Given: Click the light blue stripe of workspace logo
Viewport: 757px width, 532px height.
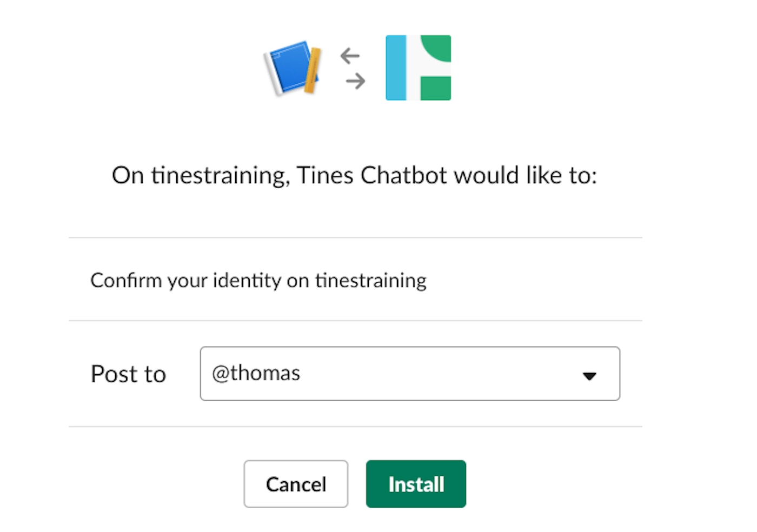Looking at the screenshot, I should 395,68.
